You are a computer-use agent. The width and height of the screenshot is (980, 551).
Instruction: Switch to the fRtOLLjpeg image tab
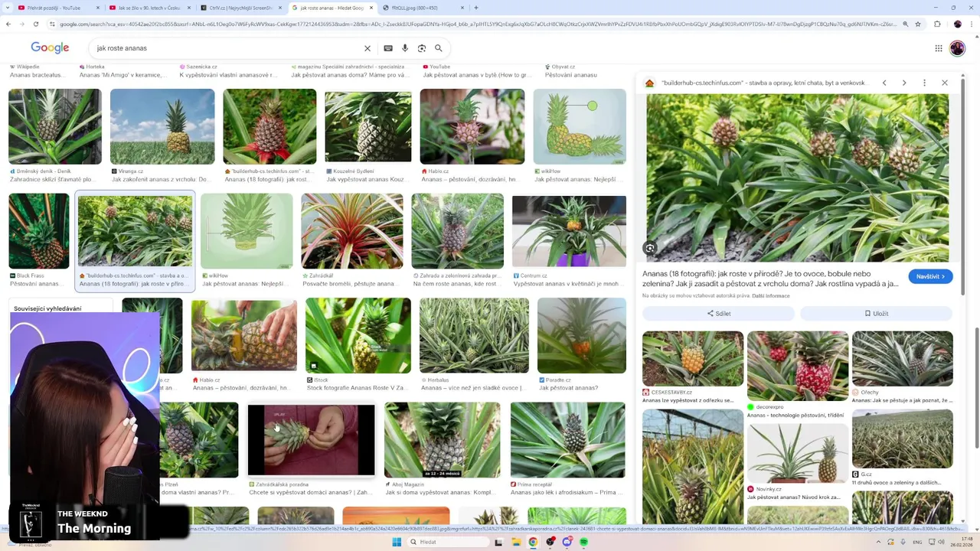422,8
